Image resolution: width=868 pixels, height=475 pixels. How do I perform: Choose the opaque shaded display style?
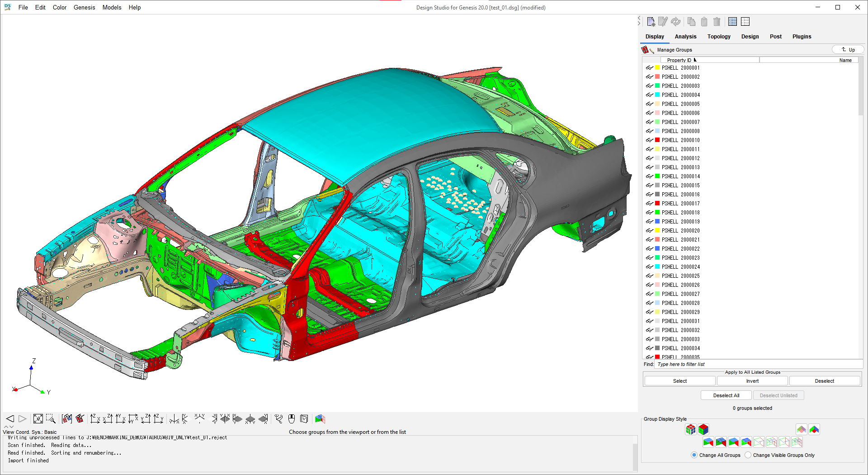(x=814, y=429)
